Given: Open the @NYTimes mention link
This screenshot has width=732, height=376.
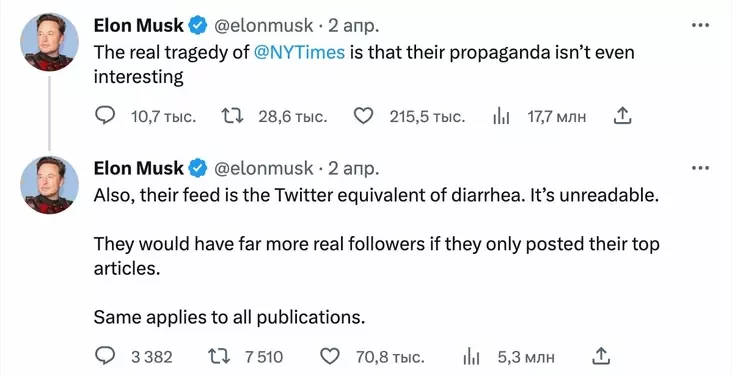Looking at the screenshot, I should pyautogui.click(x=299, y=52).
